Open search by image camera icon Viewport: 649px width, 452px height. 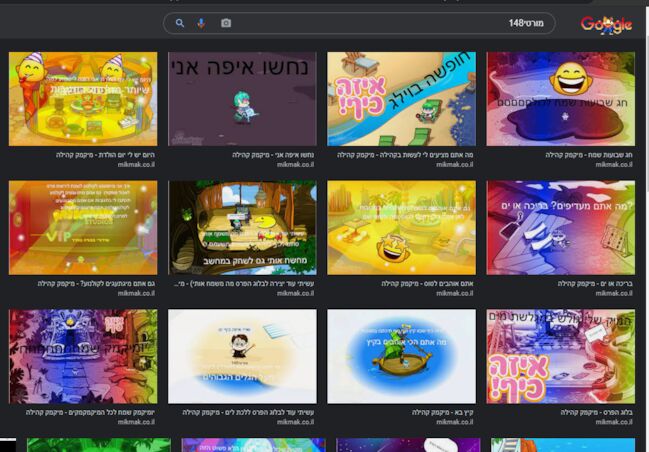pyautogui.click(x=226, y=23)
